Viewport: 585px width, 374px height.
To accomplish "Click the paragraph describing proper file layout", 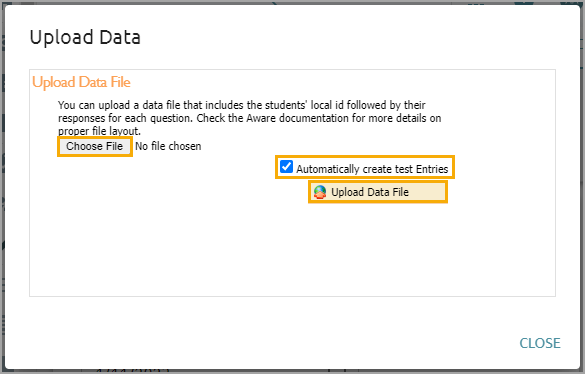I will coord(249,118).
